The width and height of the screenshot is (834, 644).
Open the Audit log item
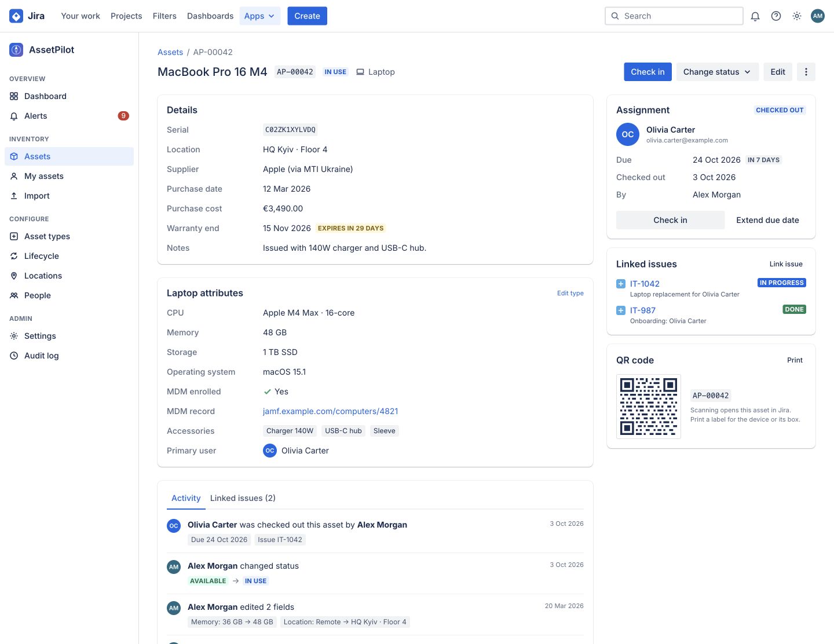point(69,356)
